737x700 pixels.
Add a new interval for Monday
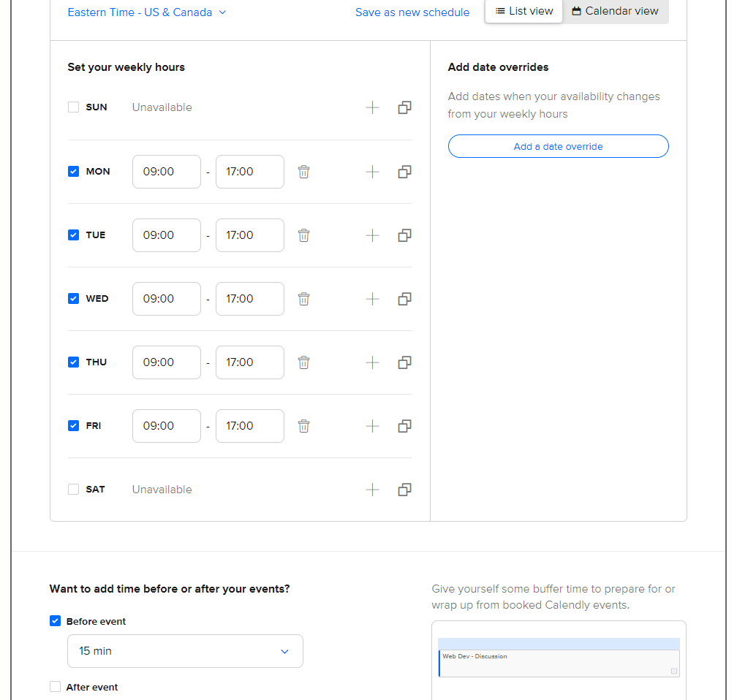point(372,172)
